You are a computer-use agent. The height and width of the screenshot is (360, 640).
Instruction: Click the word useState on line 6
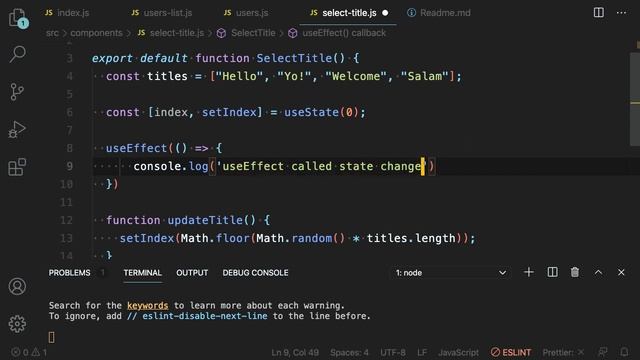[311, 112]
